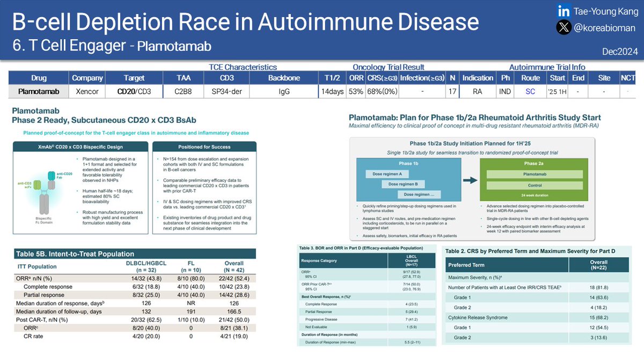Click the Dec2024 date label
The image size is (644, 362).
click(x=620, y=52)
